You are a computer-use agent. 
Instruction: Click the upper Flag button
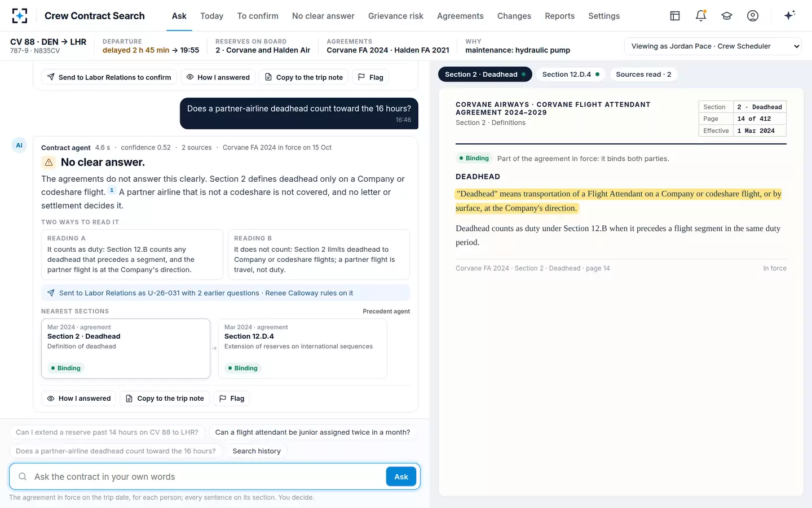(371, 77)
